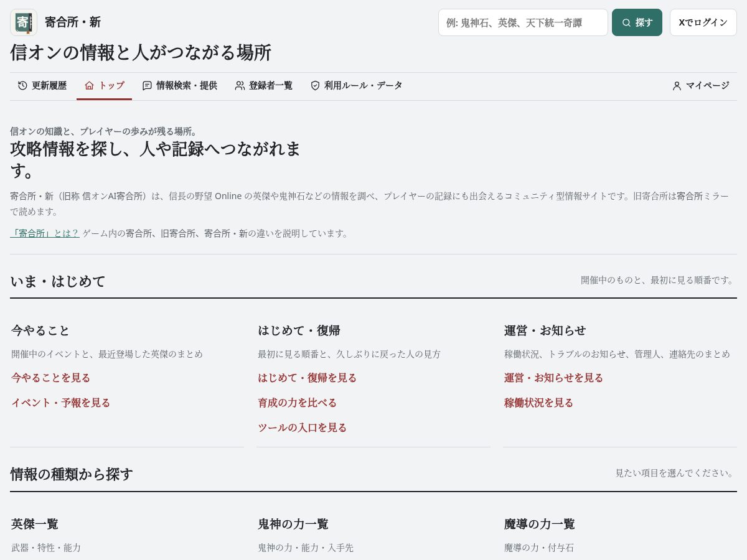Select the トップ tab
The width and height of the screenshot is (747, 560).
point(104,86)
